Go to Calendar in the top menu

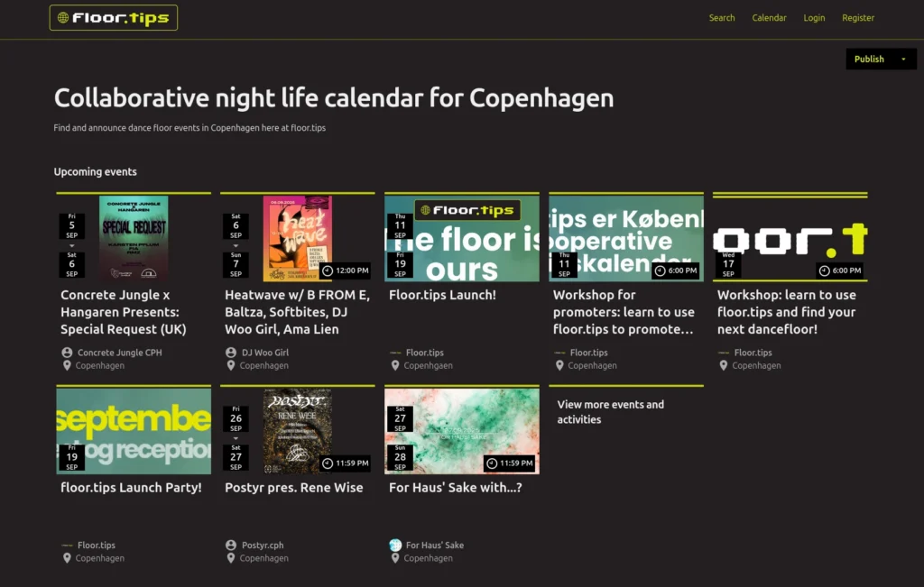point(770,18)
